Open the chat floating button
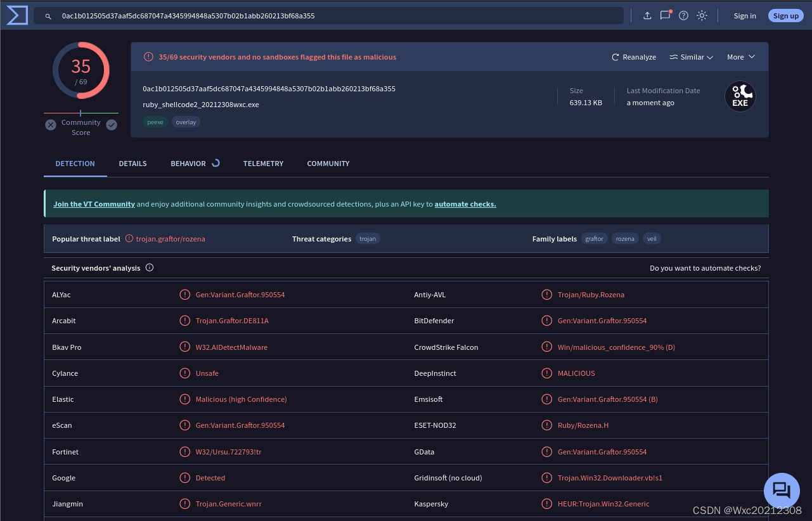Viewport: 812px width, 521px height. click(782, 491)
